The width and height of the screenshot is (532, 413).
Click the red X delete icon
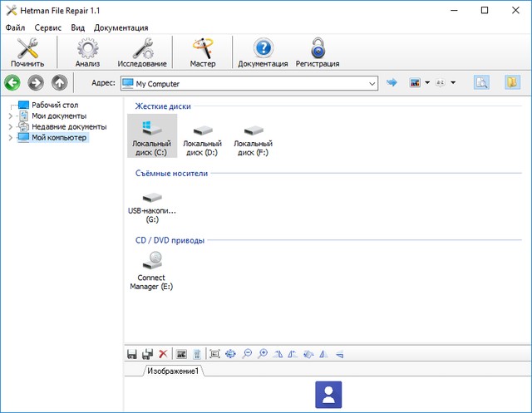(163, 354)
